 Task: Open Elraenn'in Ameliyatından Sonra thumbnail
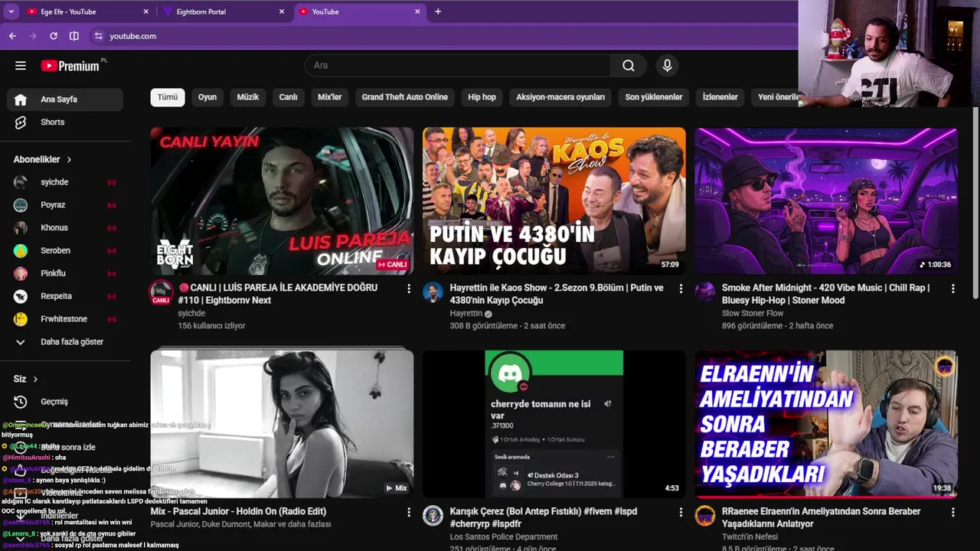click(826, 424)
